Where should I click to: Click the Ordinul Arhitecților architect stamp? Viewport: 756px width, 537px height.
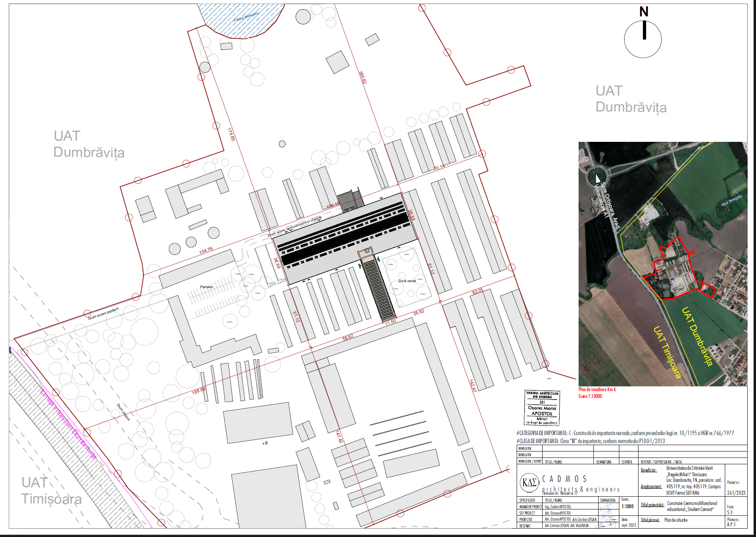[x=542, y=408]
